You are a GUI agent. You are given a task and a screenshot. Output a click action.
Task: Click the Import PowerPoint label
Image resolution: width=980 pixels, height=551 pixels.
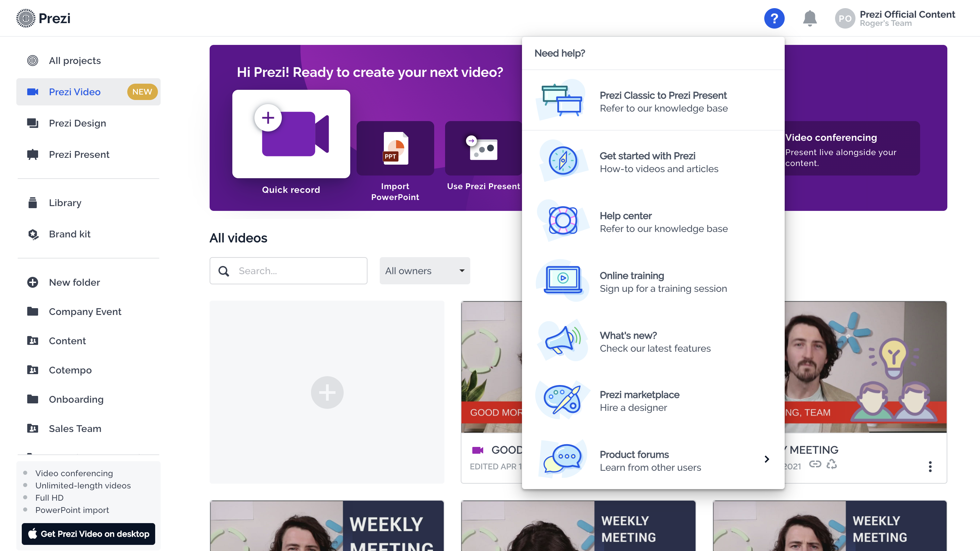point(395,191)
